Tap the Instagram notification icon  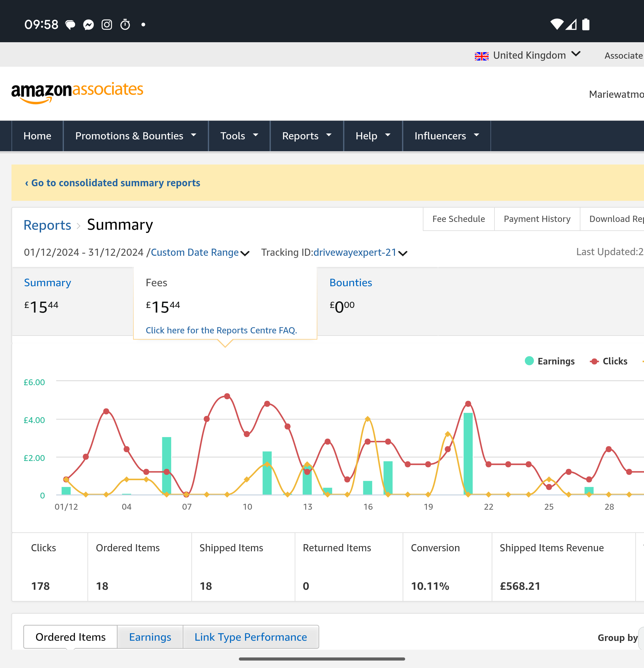(107, 25)
